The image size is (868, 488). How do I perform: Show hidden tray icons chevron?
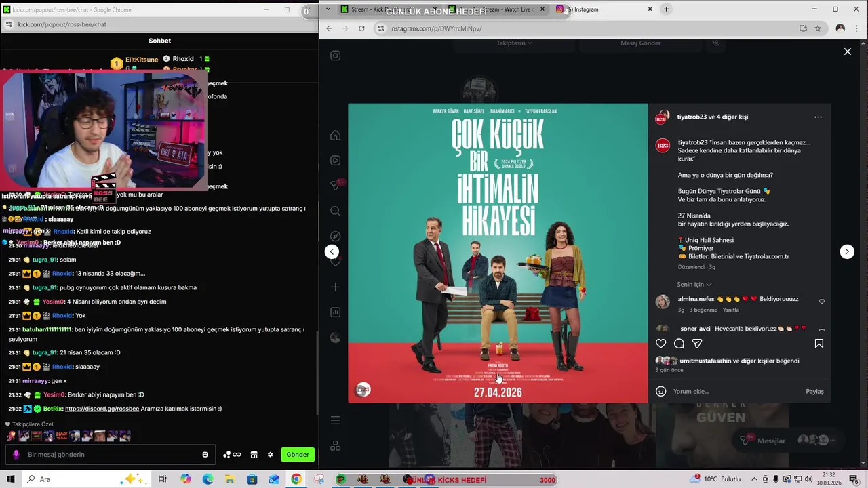pos(754,479)
